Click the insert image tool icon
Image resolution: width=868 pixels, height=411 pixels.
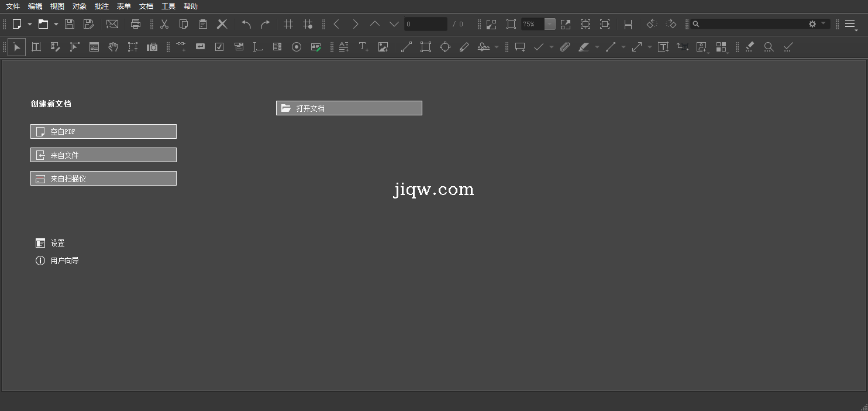[x=383, y=47]
